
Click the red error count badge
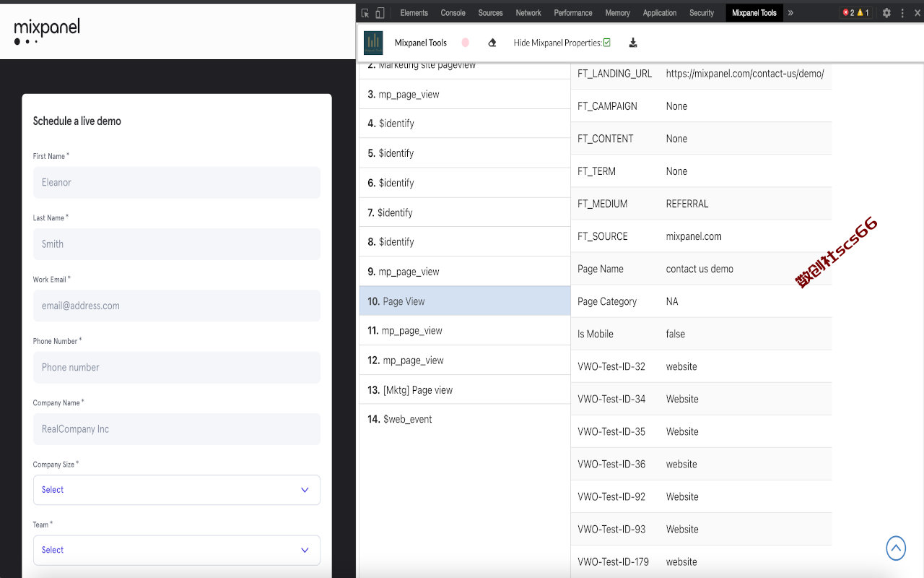point(848,13)
